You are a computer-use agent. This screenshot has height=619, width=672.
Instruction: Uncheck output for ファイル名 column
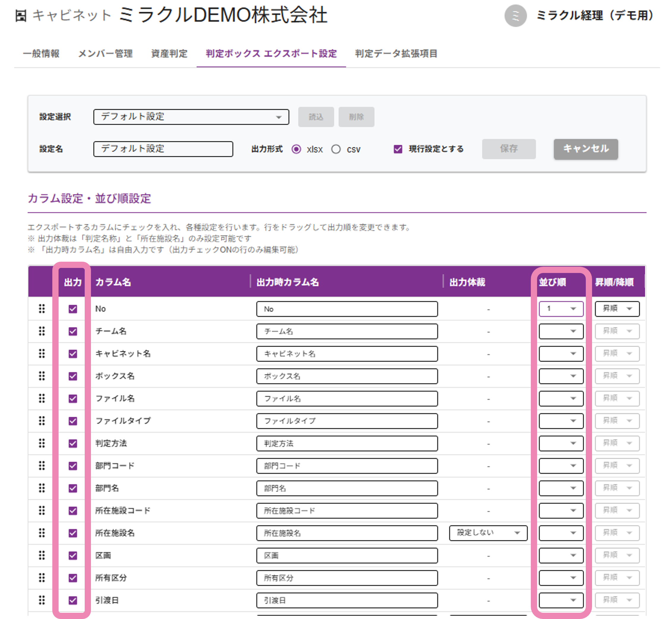[73, 399]
